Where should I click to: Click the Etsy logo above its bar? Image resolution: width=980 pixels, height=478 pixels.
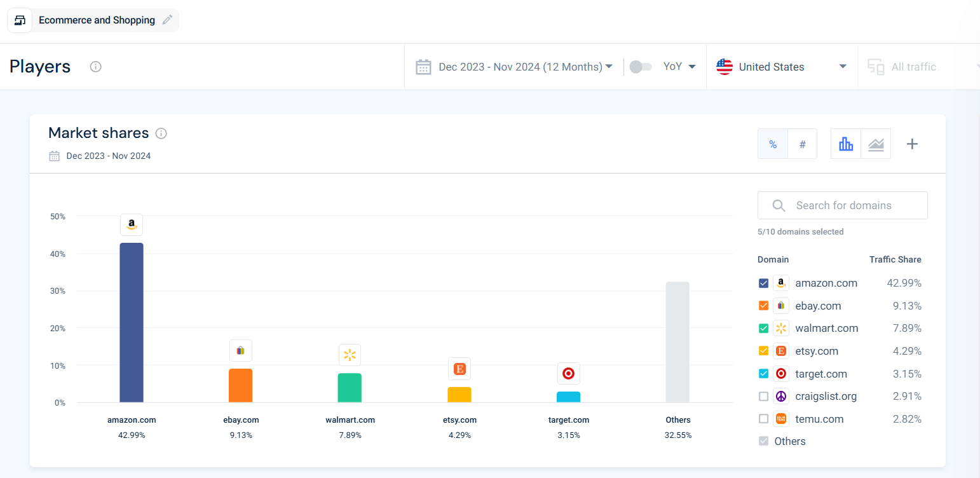[459, 368]
